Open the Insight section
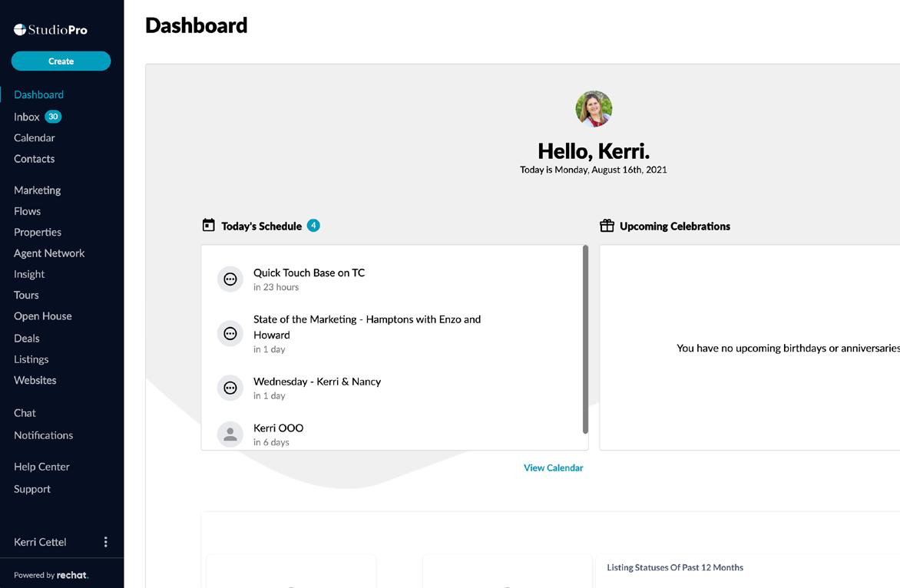Viewport: 900px width, 588px height. point(29,274)
